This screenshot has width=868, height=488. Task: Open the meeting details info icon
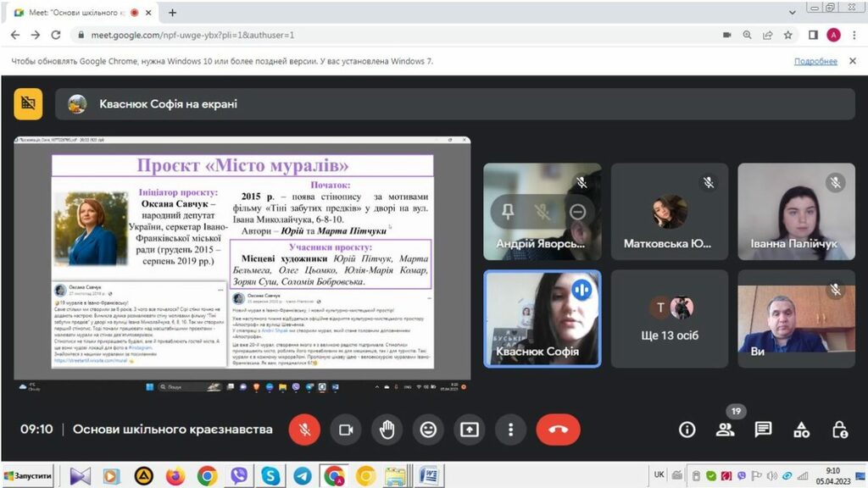point(687,430)
